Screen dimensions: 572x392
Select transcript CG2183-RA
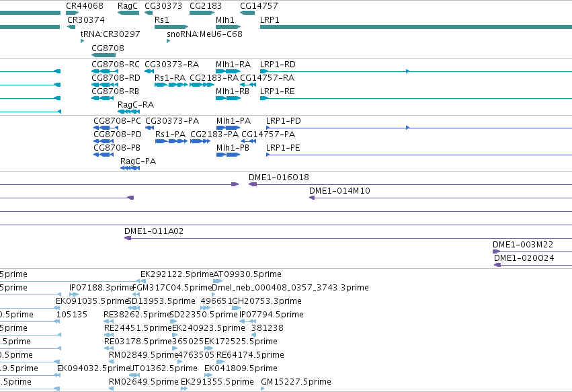pyautogui.click(x=214, y=78)
